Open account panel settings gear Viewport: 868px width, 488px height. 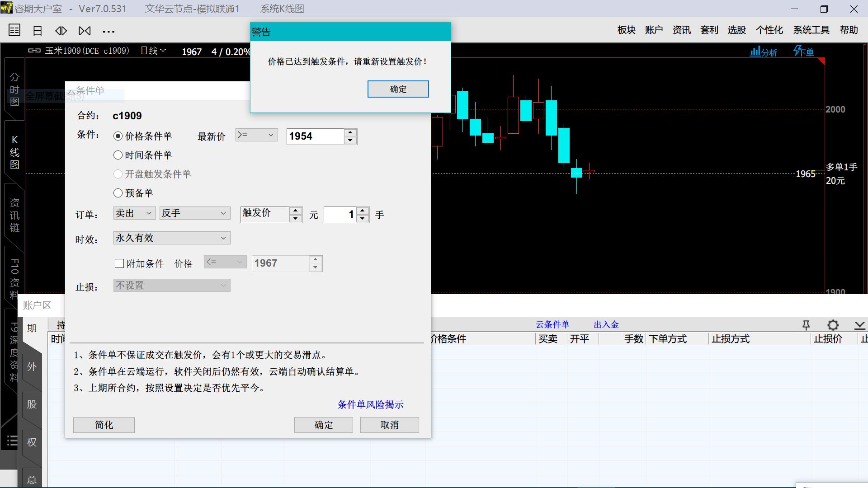coord(833,325)
